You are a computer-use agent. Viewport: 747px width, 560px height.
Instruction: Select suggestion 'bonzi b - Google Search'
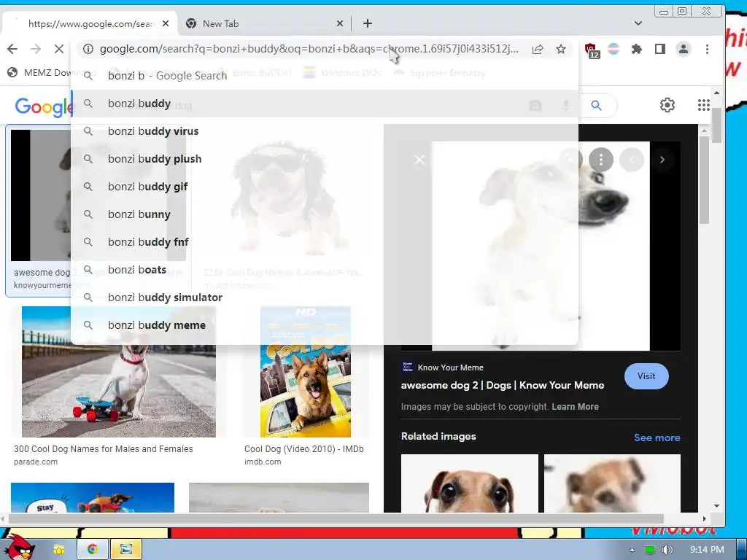tap(325, 76)
